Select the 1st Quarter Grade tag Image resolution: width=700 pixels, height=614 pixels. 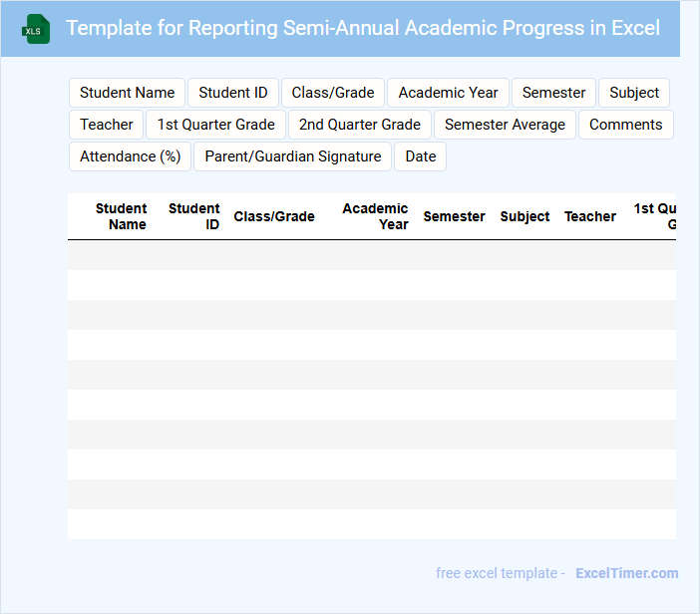tap(216, 125)
